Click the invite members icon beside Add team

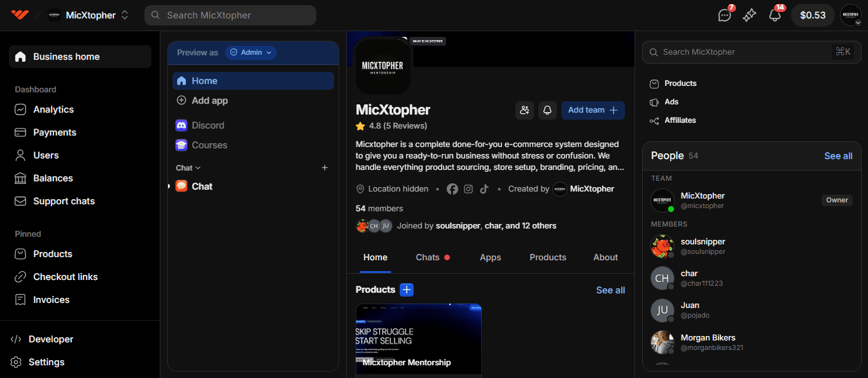[524, 110]
